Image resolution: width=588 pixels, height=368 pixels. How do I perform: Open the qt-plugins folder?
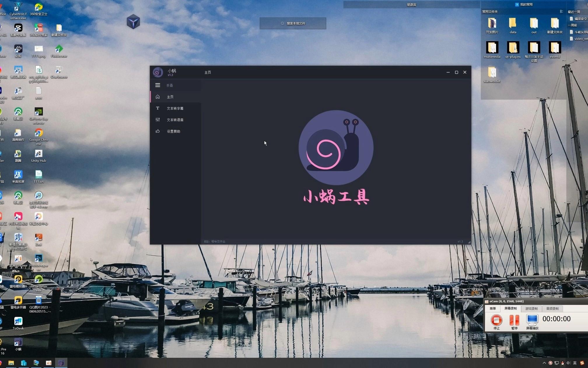coord(513,50)
